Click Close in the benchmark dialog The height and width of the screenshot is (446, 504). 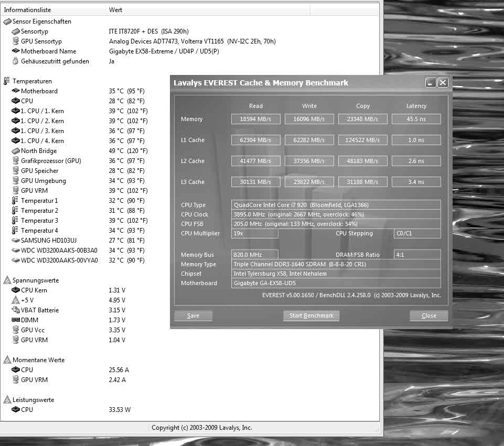click(x=429, y=316)
